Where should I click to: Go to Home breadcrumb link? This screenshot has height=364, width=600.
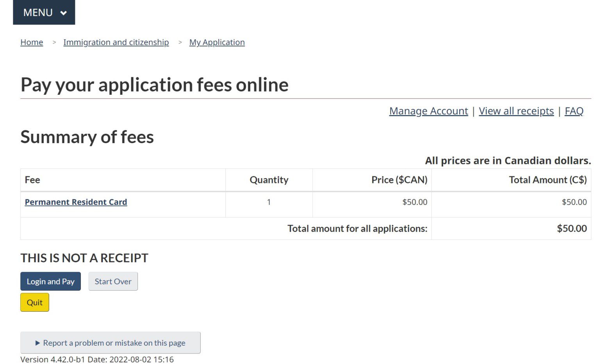[32, 42]
